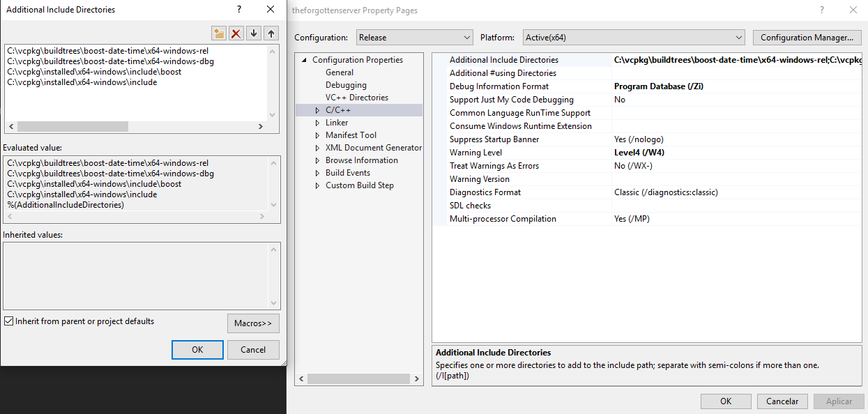Open the Configuration dropdown showing Release
The height and width of the screenshot is (414, 868).
point(415,38)
